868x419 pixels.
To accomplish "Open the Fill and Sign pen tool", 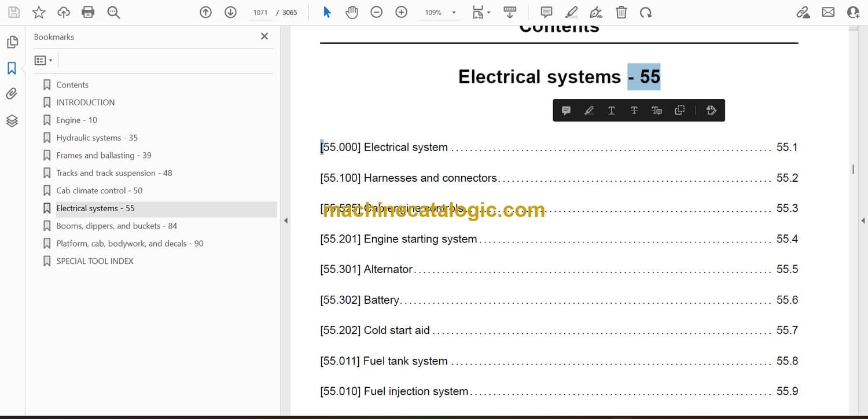I will [x=596, y=12].
